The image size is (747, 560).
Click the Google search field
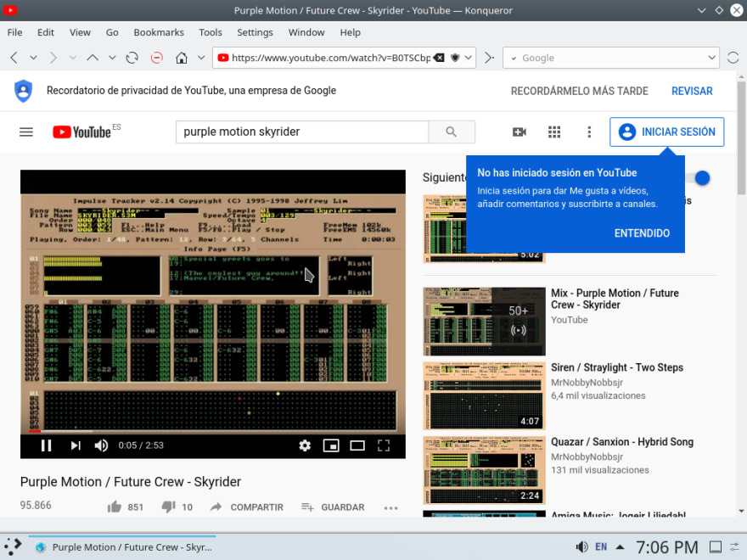pos(610,58)
